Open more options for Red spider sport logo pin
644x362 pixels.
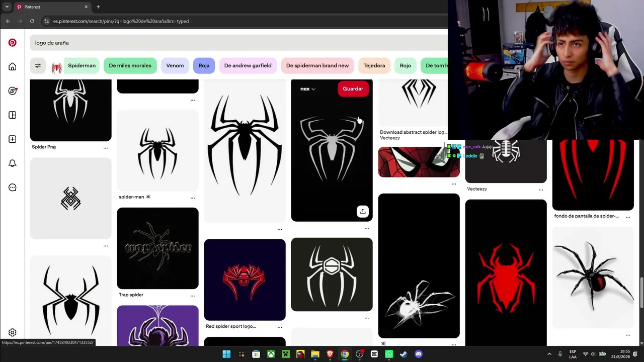[280, 327]
